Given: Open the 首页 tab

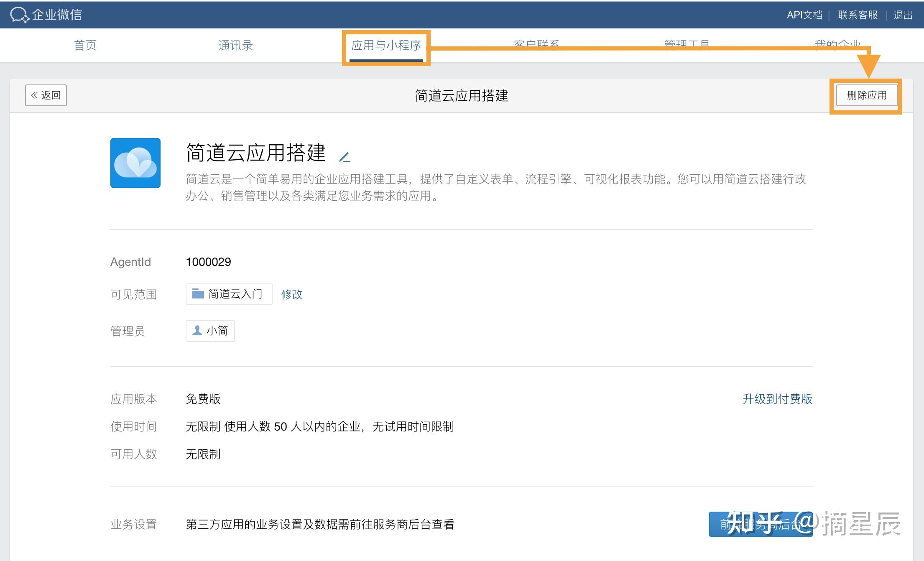Looking at the screenshot, I should 85,45.
